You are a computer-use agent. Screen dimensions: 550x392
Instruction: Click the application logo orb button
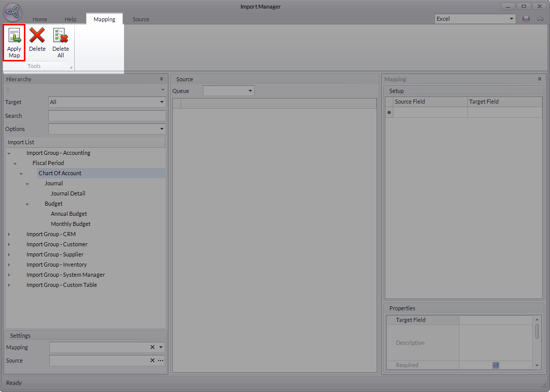click(13, 12)
